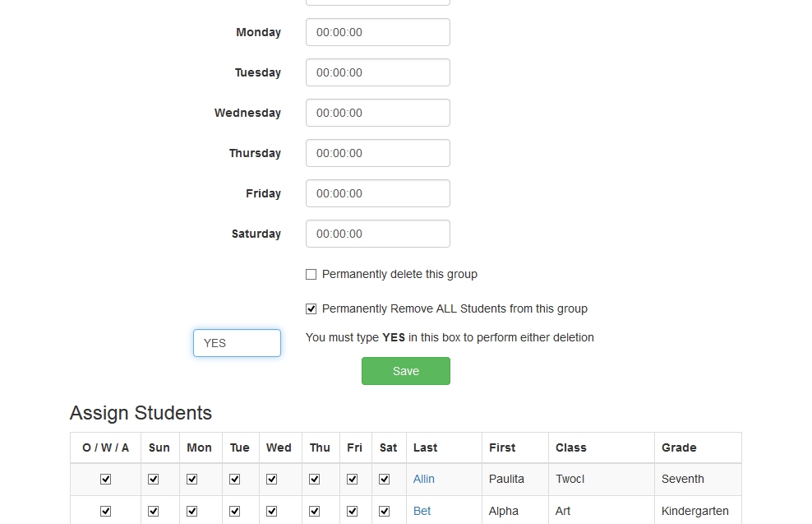Open Allin student link
This screenshot has width=812, height=524.
point(424,479)
